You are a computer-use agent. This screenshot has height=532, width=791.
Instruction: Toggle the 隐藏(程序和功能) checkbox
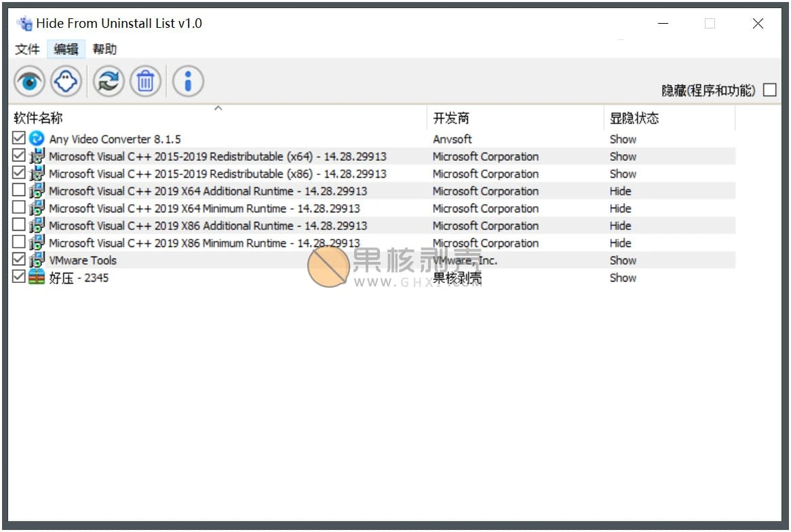pos(769,90)
